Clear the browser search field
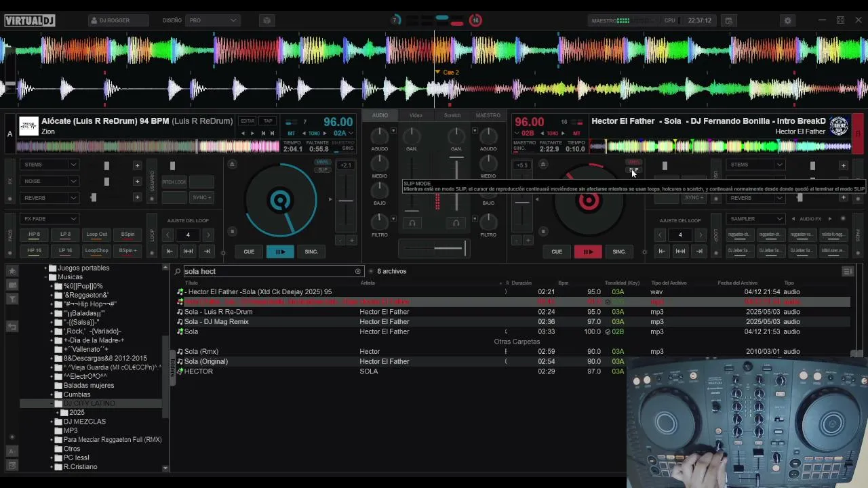 click(358, 271)
